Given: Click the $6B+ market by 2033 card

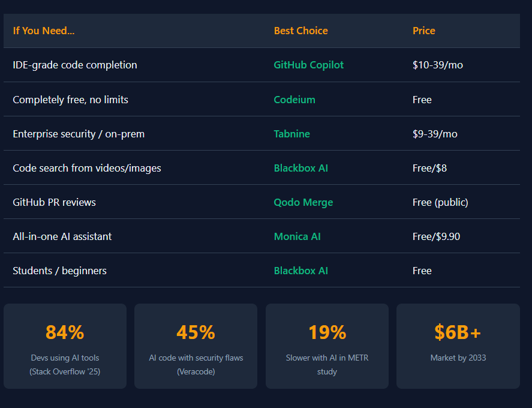Looking at the screenshot, I should click(x=458, y=346).
